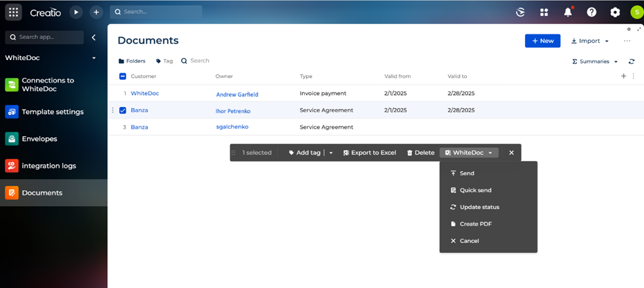Open the notifications bell
Image resolution: width=644 pixels, height=288 pixels.
(x=568, y=13)
